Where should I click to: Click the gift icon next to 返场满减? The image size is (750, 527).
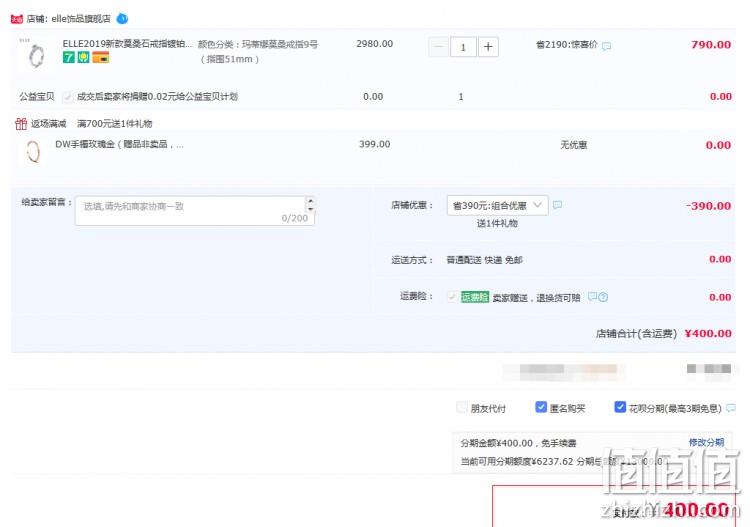click(21, 124)
